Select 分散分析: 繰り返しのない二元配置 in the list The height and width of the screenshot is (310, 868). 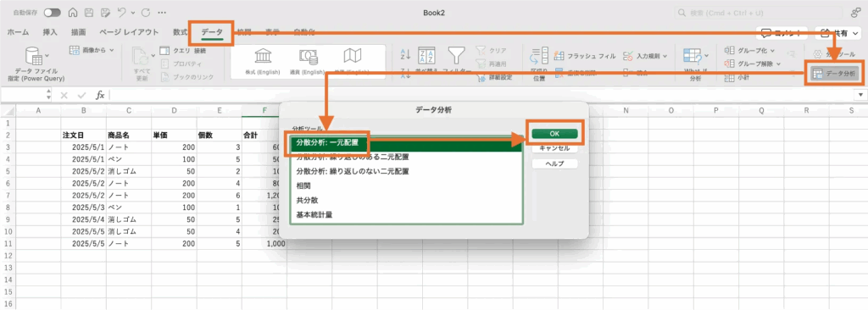(406, 172)
